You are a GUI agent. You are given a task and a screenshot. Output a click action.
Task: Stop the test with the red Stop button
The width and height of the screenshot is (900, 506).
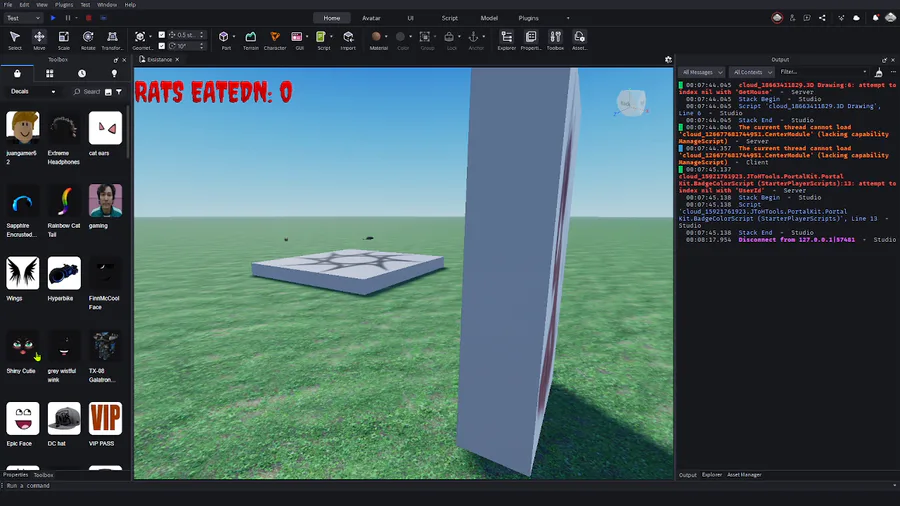click(88, 18)
